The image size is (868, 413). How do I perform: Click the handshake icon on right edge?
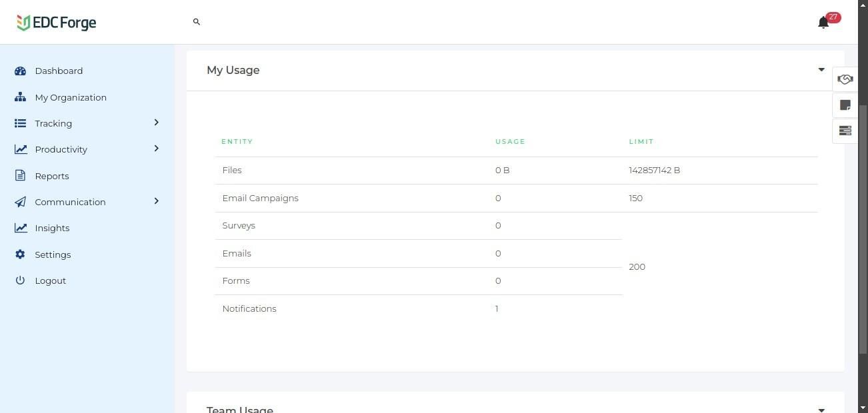[x=845, y=79]
